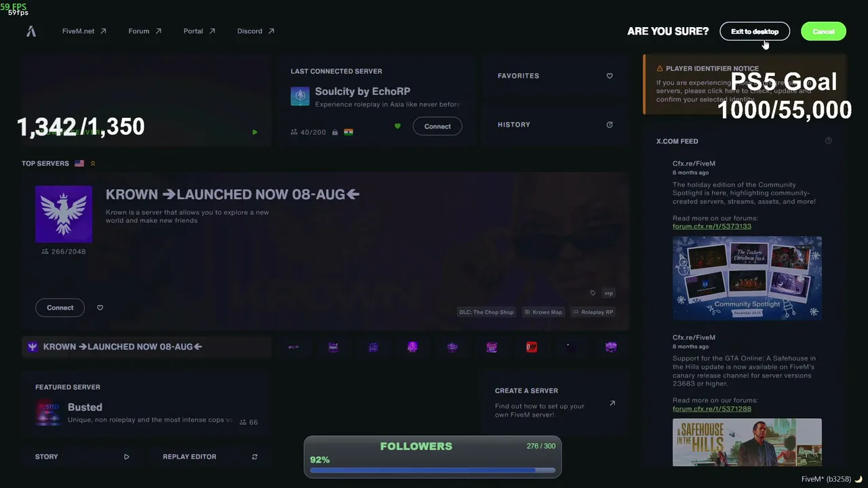Open the Portal link

click(199, 31)
